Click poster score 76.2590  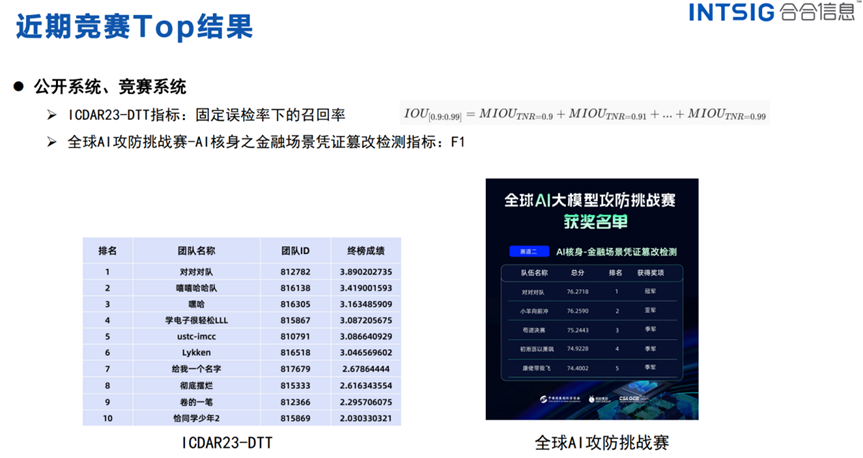pos(577,310)
